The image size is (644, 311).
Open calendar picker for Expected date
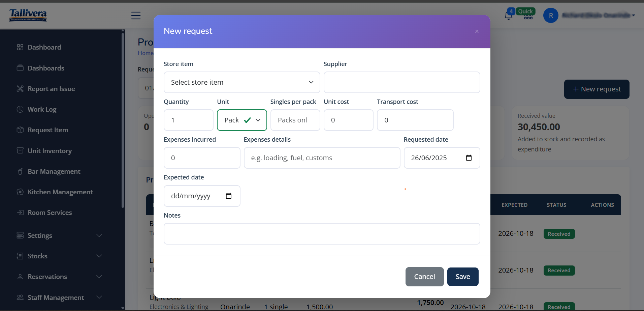point(229,196)
